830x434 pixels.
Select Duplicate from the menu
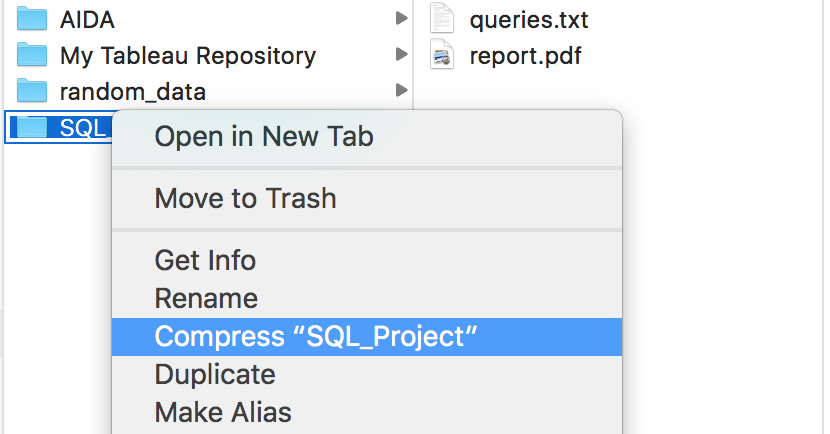click(x=214, y=374)
